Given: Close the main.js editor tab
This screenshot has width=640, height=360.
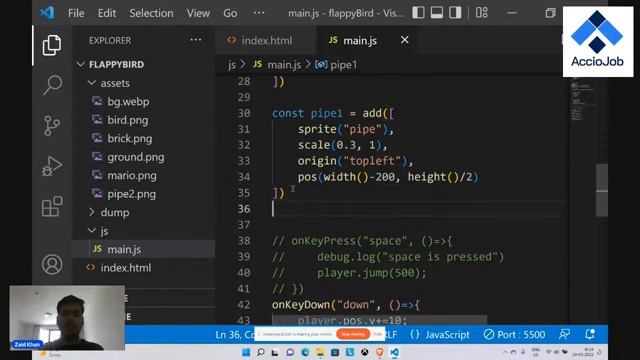Looking at the screenshot, I should click(404, 40).
